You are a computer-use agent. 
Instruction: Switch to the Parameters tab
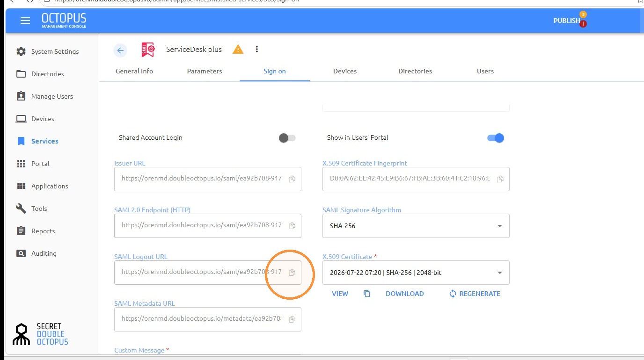coord(205,71)
